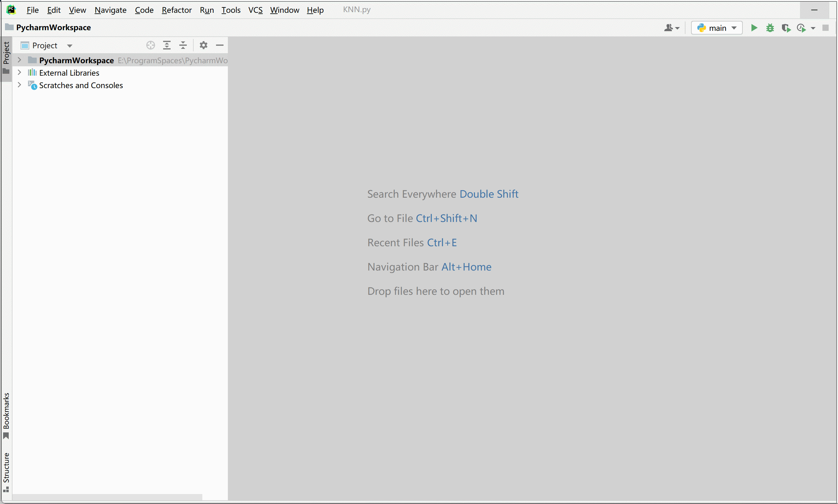838x504 pixels.
Task: Click Expand All icon in Project panel
Action: (x=167, y=45)
